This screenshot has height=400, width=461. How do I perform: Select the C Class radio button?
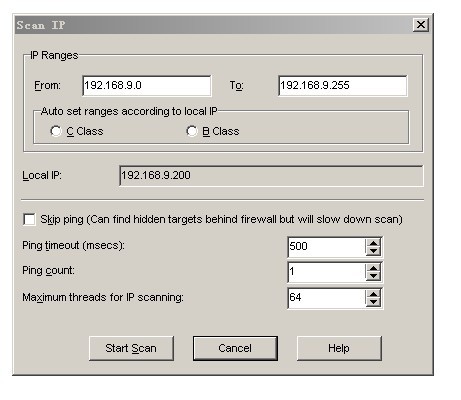(x=56, y=131)
